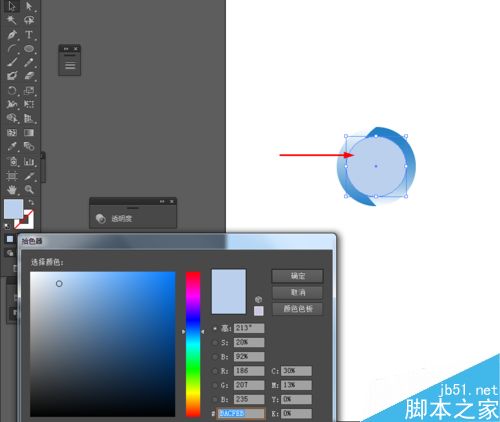Choose the G green radio button
The width and height of the screenshot is (500, 422).
click(x=215, y=385)
